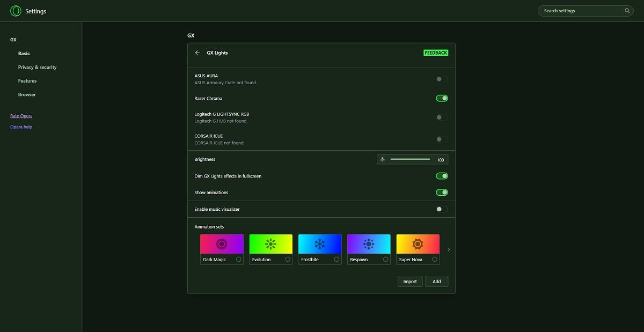
Task: Switch to the Browser settings section
Action: [x=27, y=94]
